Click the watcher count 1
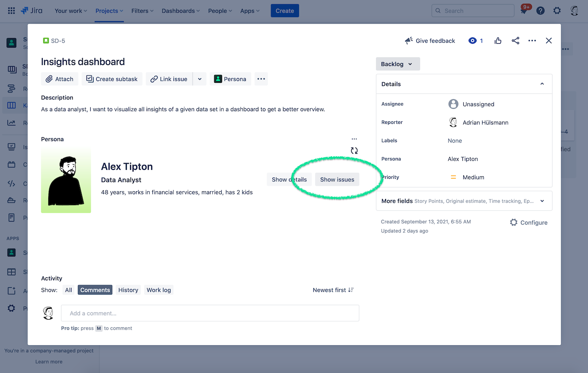Viewport: 588px width, 373px height. [x=481, y=41]
